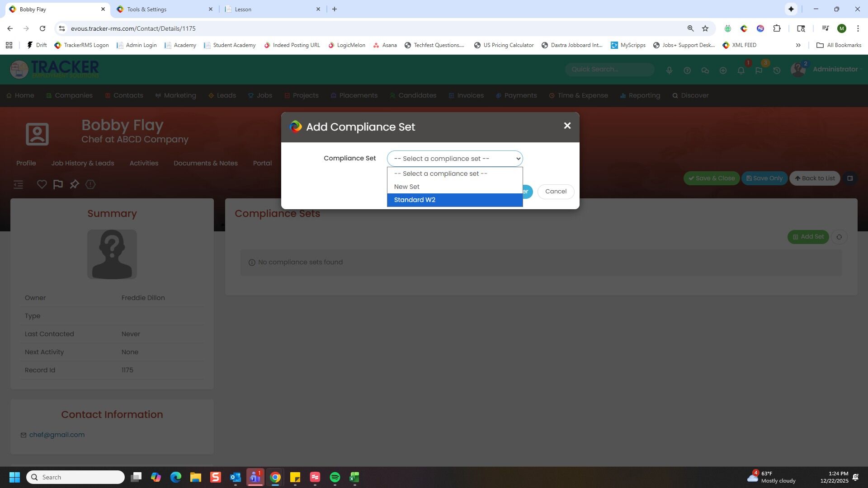Click the chef@gmail.com email link
Viewport: 868px width, 488px height.
[x=57, y=435]
